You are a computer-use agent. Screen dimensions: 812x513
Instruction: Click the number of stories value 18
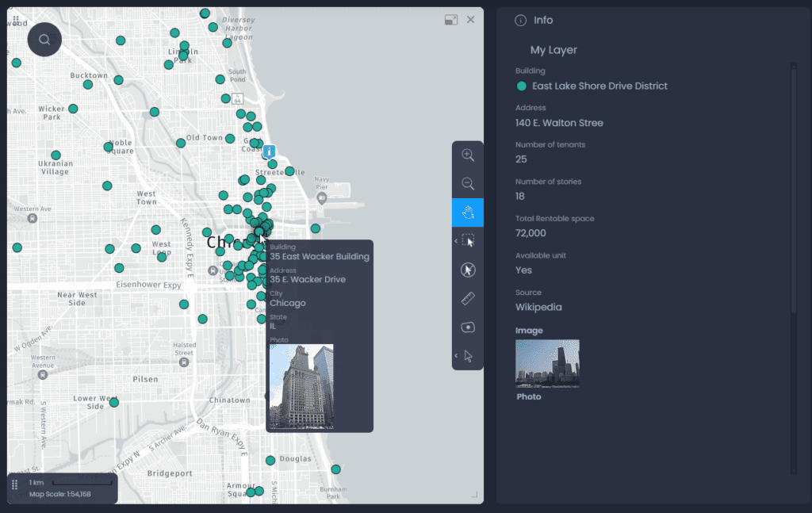point(520,196)
